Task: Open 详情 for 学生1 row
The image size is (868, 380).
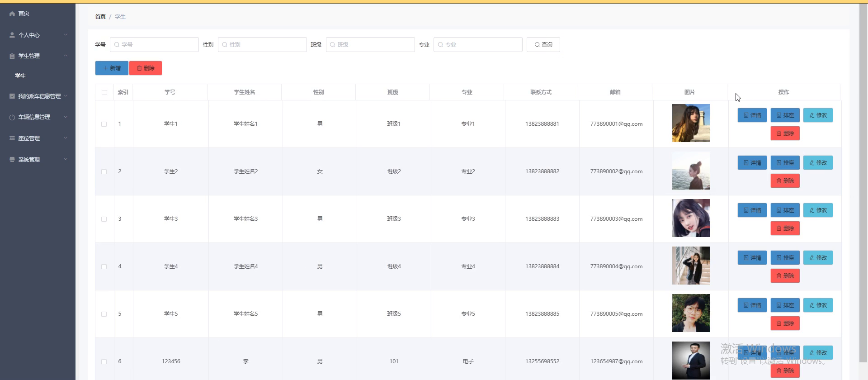Action: coord(752,115)
